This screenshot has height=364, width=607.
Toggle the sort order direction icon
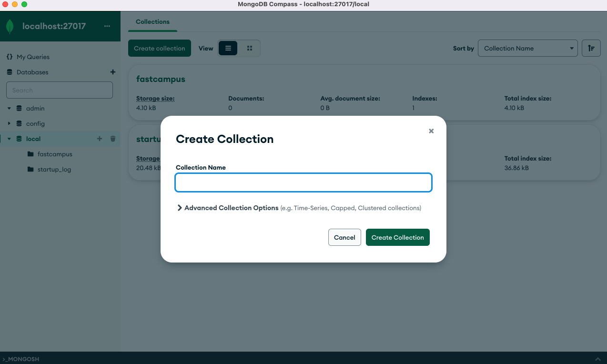[x=591, y=48]
